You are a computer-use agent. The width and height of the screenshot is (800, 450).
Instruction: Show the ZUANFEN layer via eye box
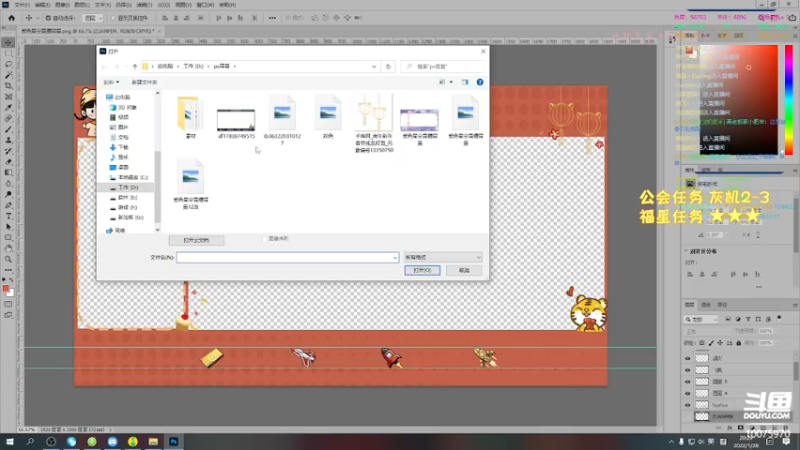click(x=687, y=417)
